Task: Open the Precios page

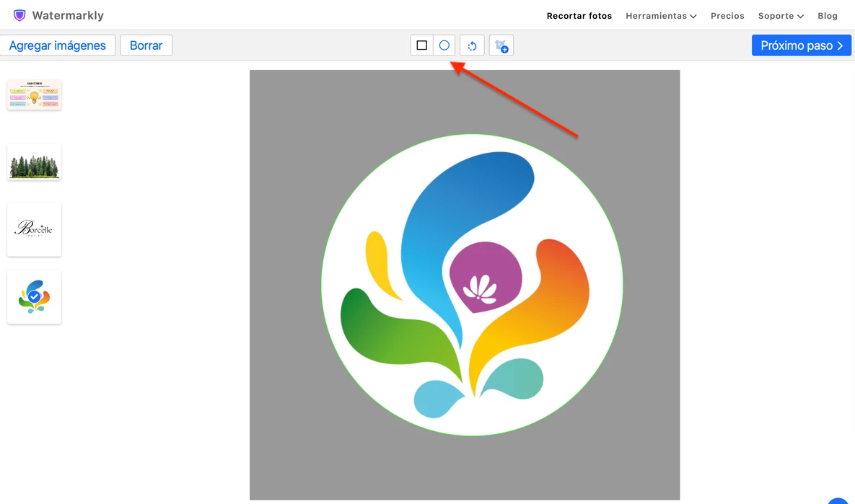Action: pos(727,16)
